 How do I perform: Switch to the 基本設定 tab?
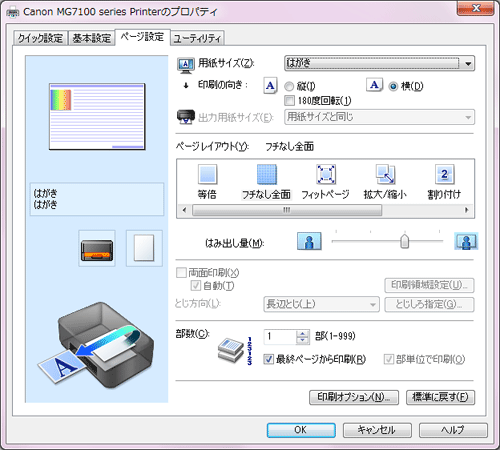(x=92, y=38)
